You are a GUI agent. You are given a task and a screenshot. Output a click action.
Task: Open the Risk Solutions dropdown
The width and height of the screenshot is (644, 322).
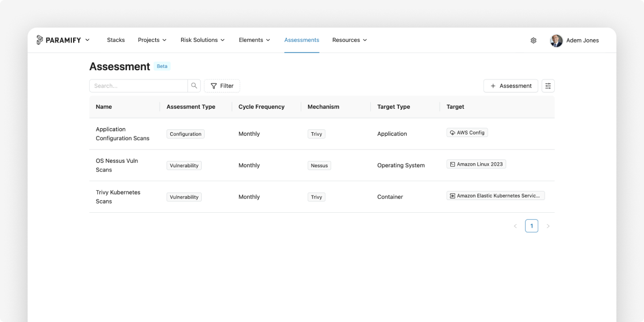pyautogui.click(x=202, y=40)
